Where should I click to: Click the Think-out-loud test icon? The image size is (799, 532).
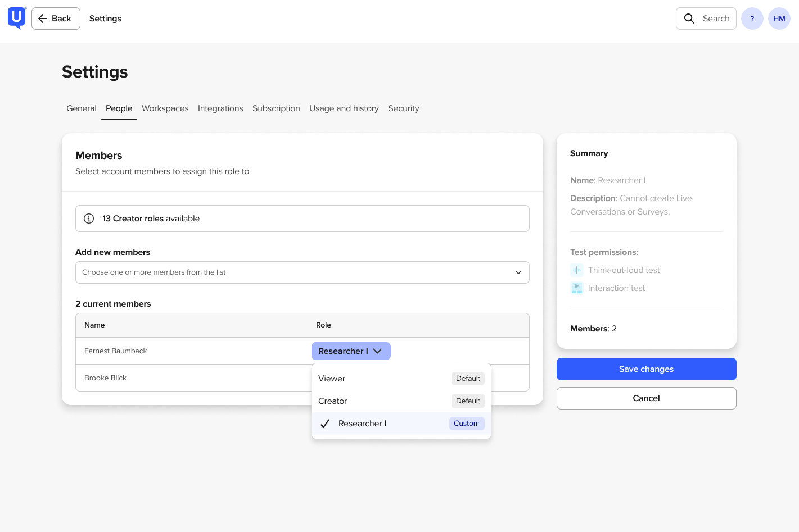[577, 270]
